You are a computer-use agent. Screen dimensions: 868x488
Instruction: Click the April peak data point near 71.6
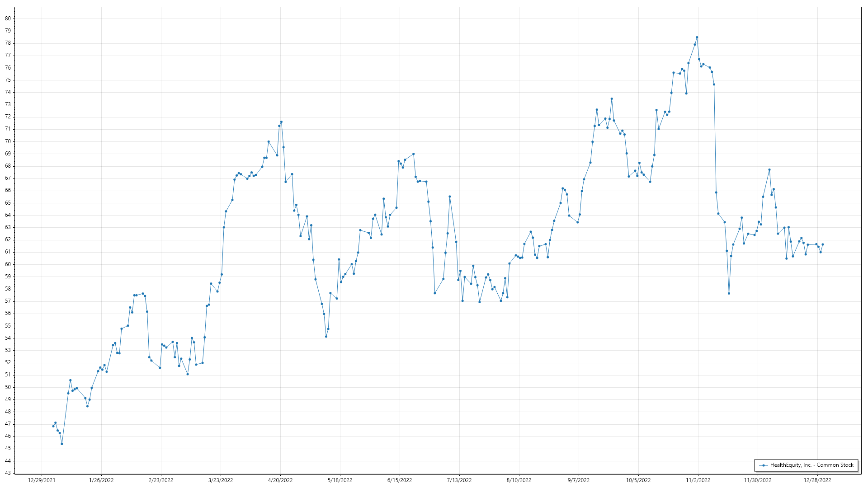[x=281, y=122]
